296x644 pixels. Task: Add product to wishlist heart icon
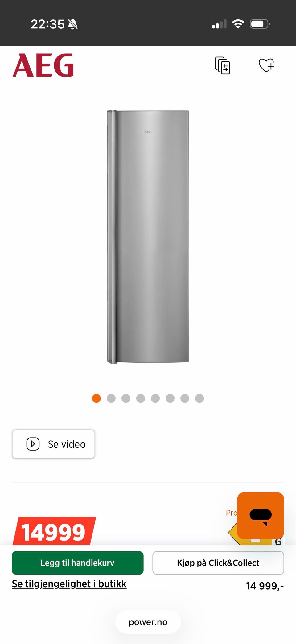[x=266, y=65]
